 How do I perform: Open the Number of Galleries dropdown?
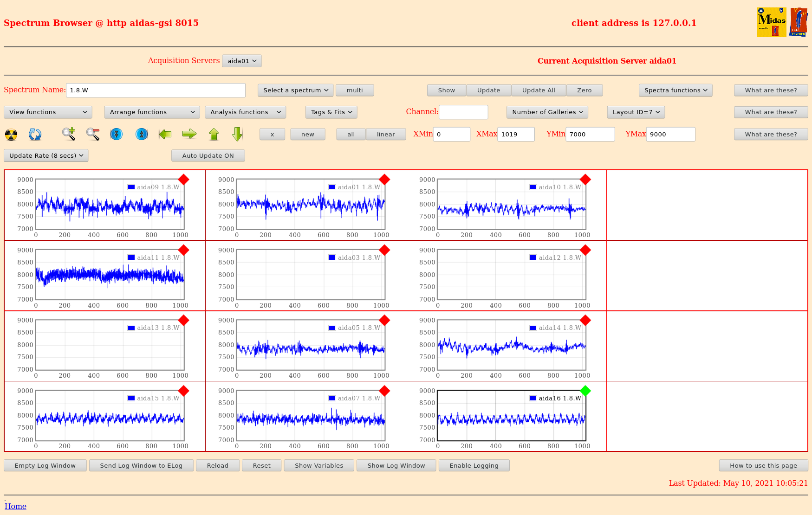pos(547,112)
